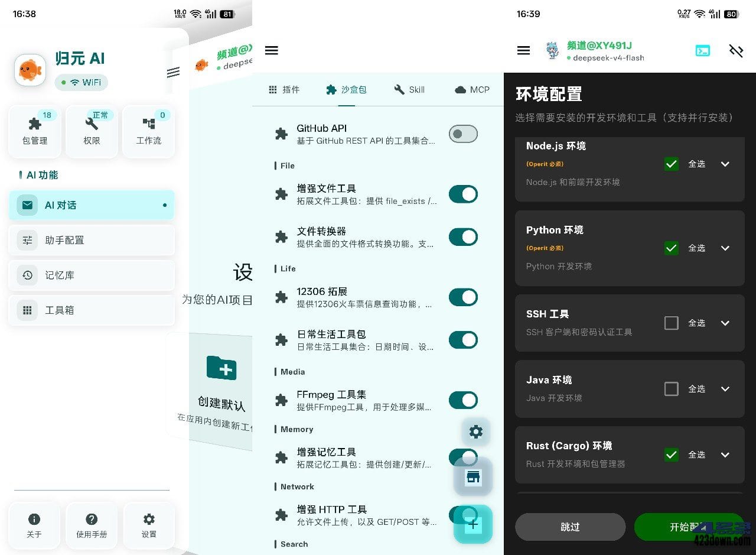
Task: Uncheck Node.js 环境 全选 checkbox
Action: click(x=671, y=164)
